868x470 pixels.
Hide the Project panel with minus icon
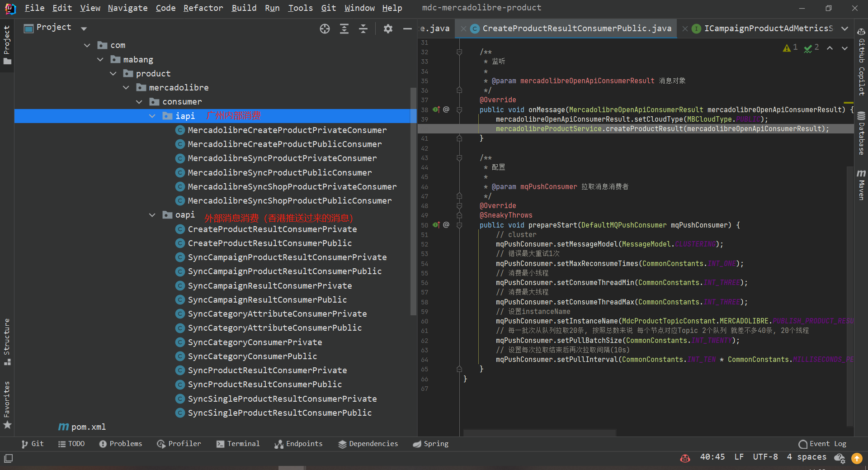pos(407,29)
